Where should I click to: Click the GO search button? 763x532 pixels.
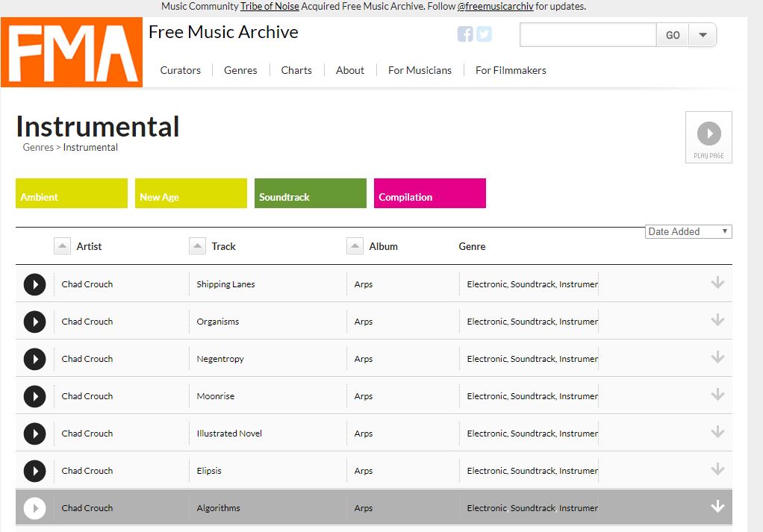(x=673, y=35)
